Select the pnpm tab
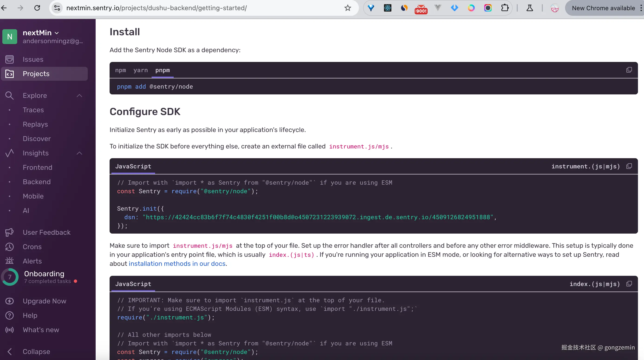644x360 pixels. pyautogui.click(x=163, y=70)
